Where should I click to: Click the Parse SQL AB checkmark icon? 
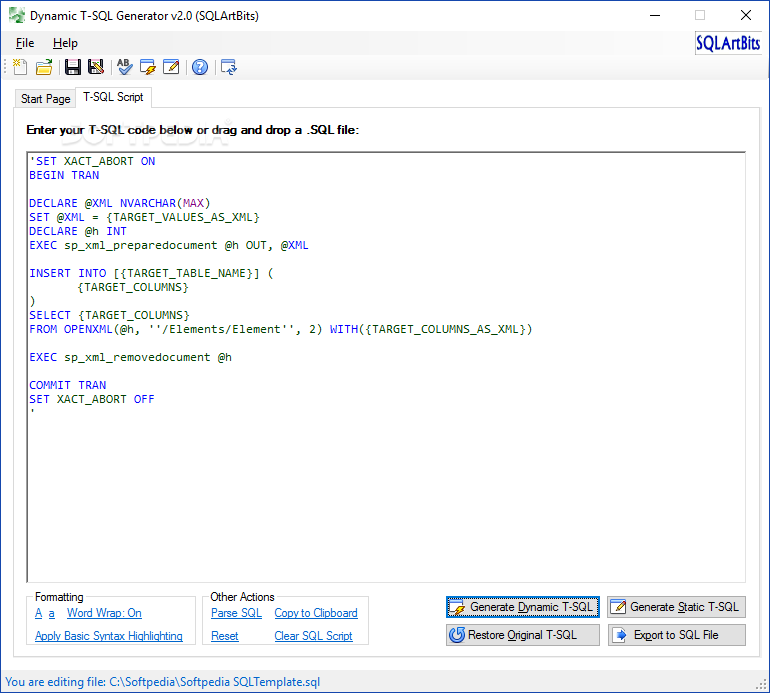[x=124, y=67]
